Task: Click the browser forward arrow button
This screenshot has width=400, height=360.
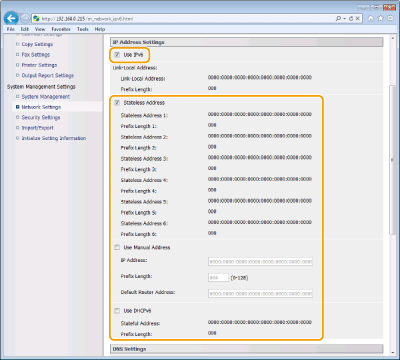Action: click(25, 18)
